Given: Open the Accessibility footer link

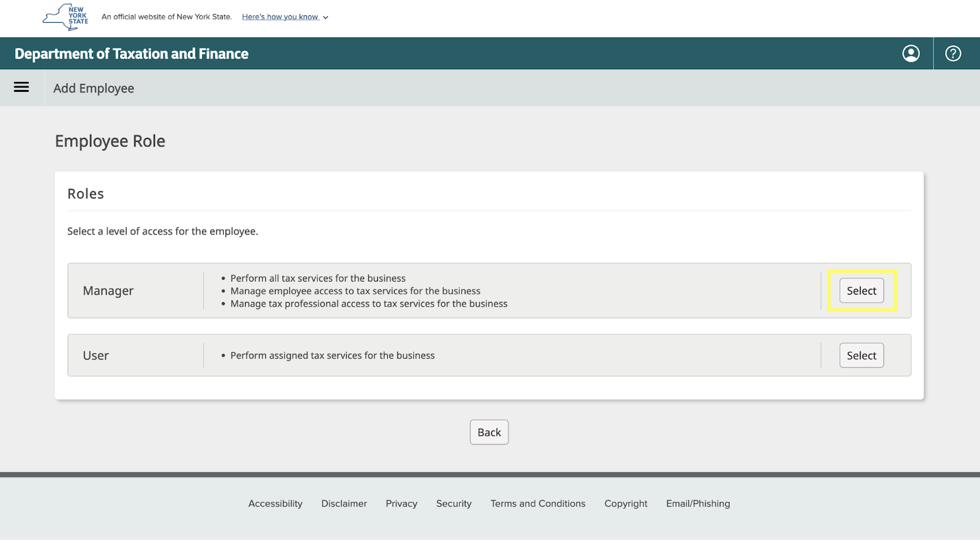Looking at the screenshot, I should (275, 503).
